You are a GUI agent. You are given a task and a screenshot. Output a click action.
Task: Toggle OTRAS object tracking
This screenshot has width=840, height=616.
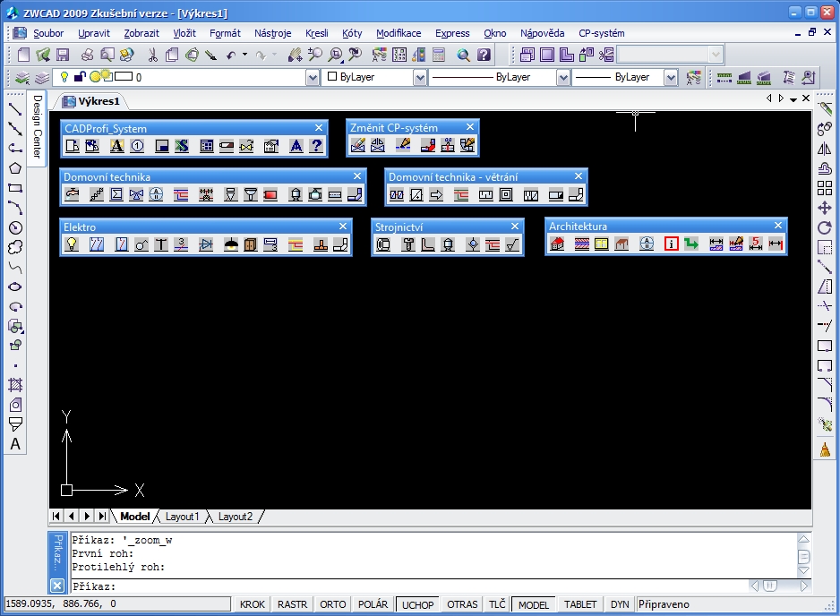click(462, 604)
